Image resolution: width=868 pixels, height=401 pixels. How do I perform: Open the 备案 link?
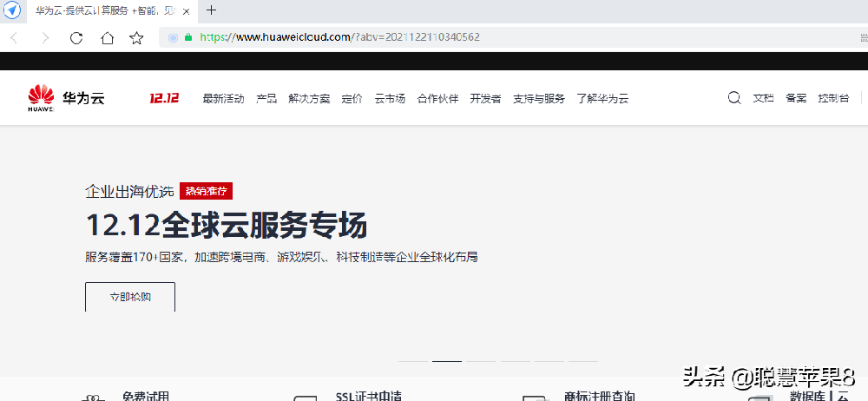[x=796, y=99]
